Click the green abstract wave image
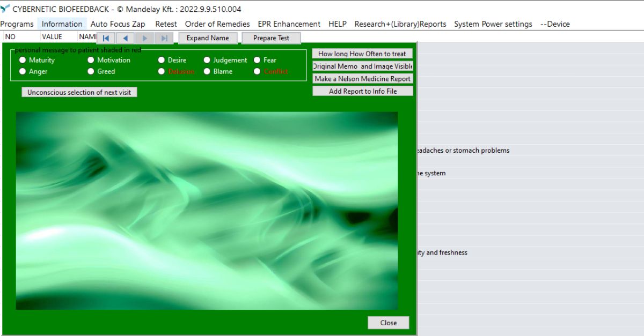 pos(207,211)
